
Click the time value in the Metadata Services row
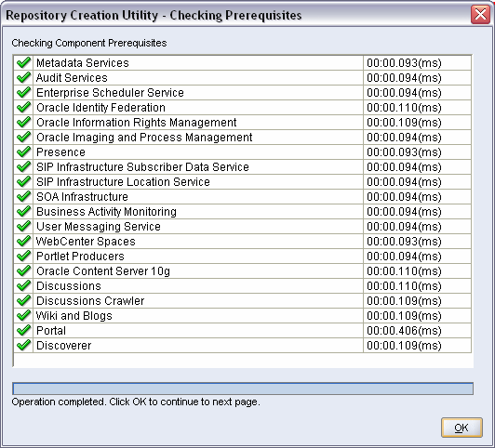point(404,63)
